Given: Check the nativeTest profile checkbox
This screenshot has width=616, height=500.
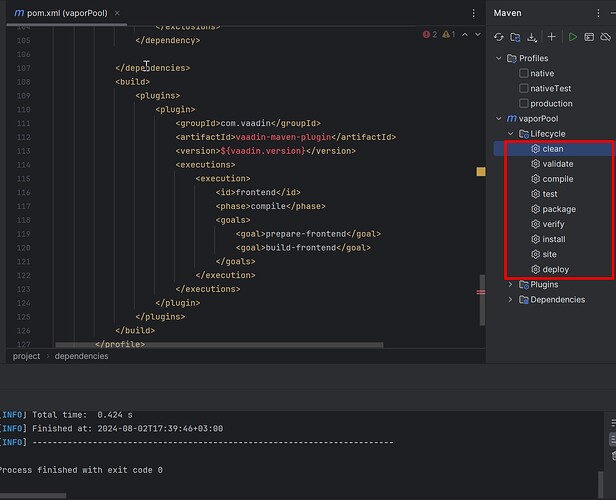Looking at the screenshot, I should [523, 89].
